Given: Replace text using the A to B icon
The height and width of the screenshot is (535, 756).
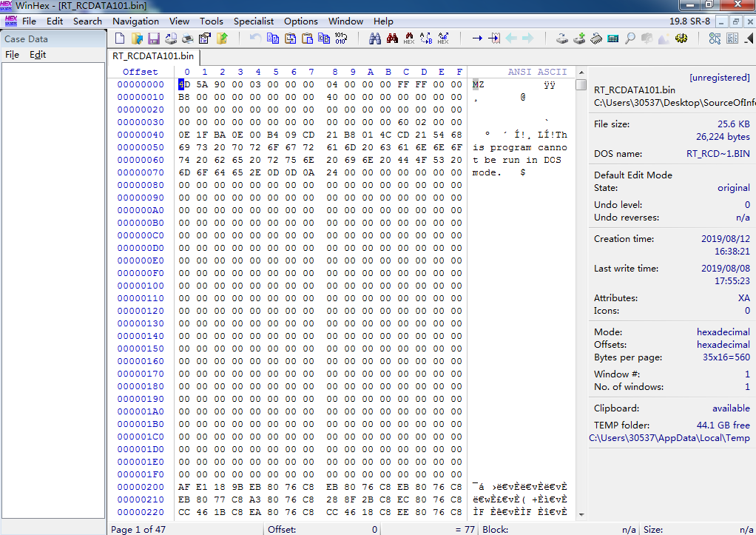Looking at the screenshot, I should pyautogui.click(x=426, y=38).
